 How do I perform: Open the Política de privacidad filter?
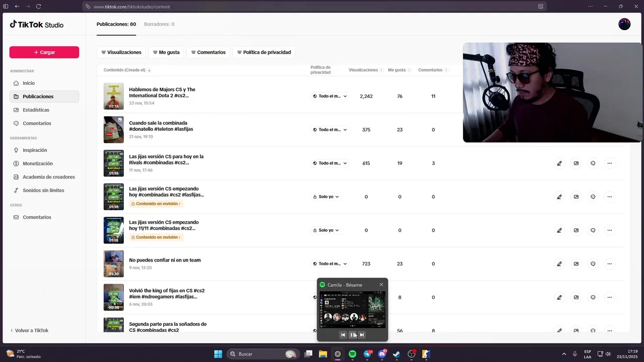264,52
